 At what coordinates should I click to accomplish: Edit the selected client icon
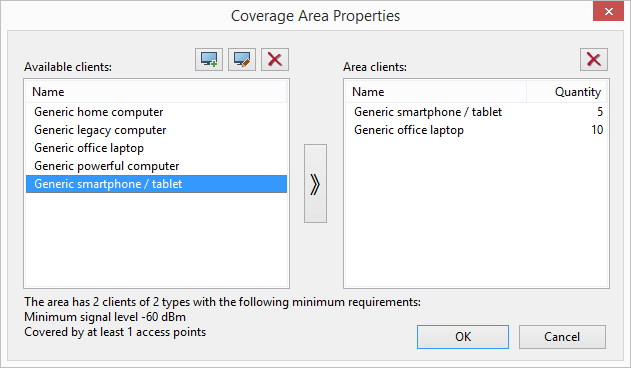[242, 60]
